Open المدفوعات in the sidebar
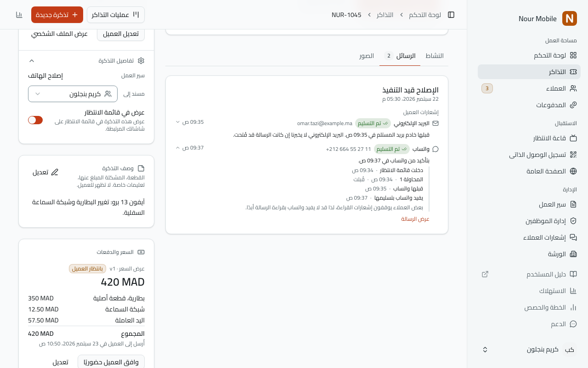Screen dimensions: 588x368 point(529,105)
